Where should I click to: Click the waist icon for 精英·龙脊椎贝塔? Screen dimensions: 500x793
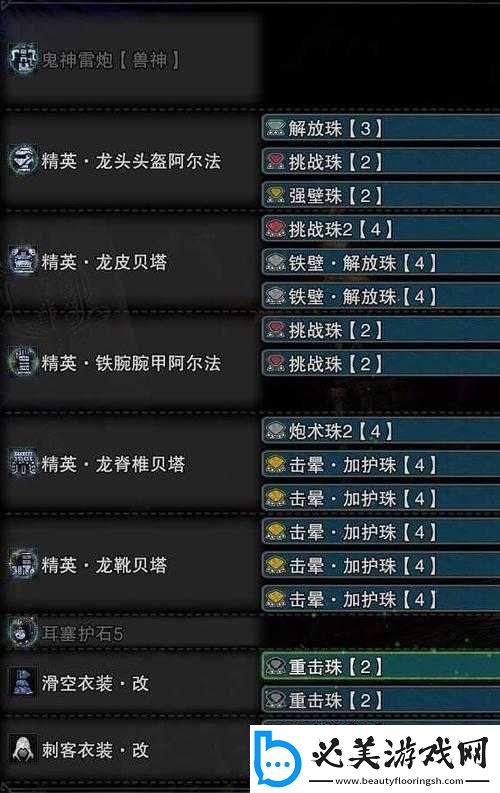pos(23,462)
